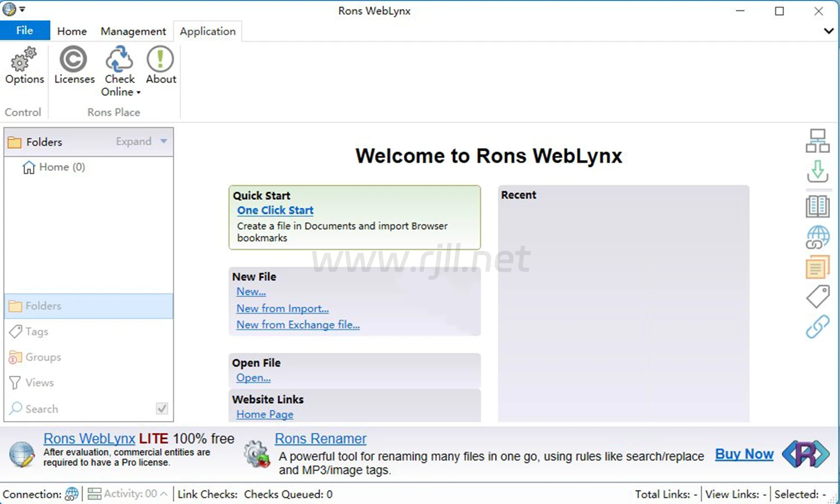Open the Check Online dropdown

tap(120, 86)
